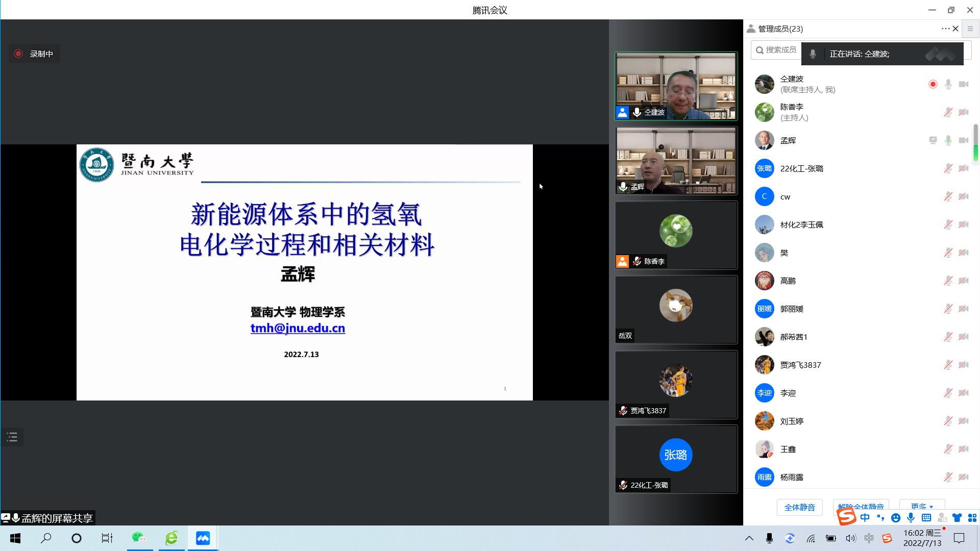Select member 高鹏 in the list
The image size is (980, 551).
[788, 281]
